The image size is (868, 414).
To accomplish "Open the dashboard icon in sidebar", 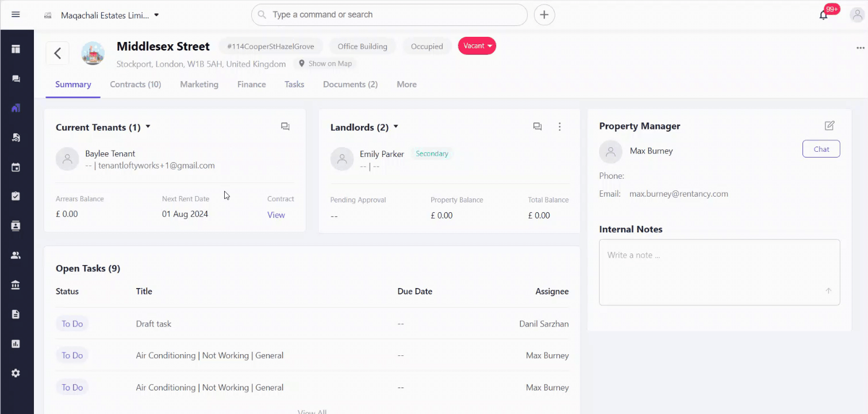I will pos(16,49).
